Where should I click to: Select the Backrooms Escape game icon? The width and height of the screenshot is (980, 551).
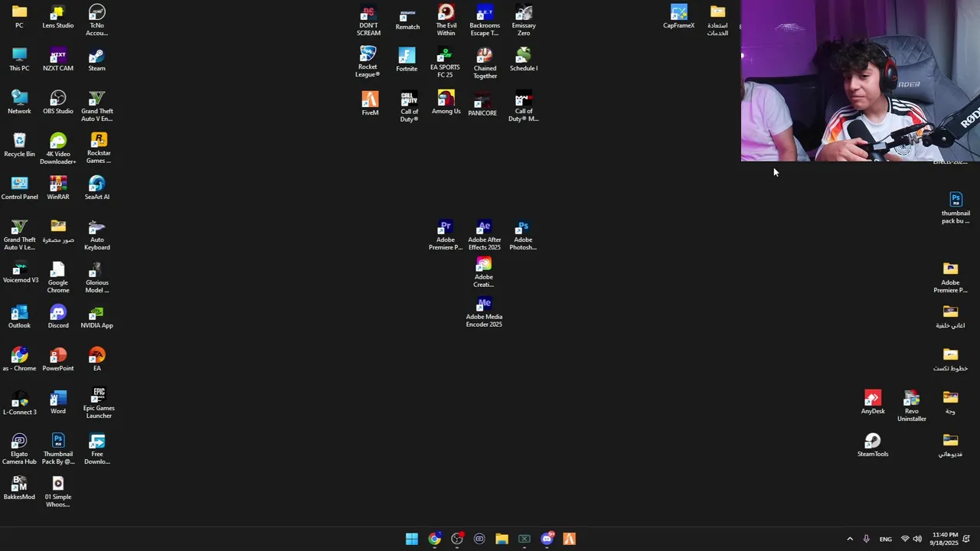485,21
